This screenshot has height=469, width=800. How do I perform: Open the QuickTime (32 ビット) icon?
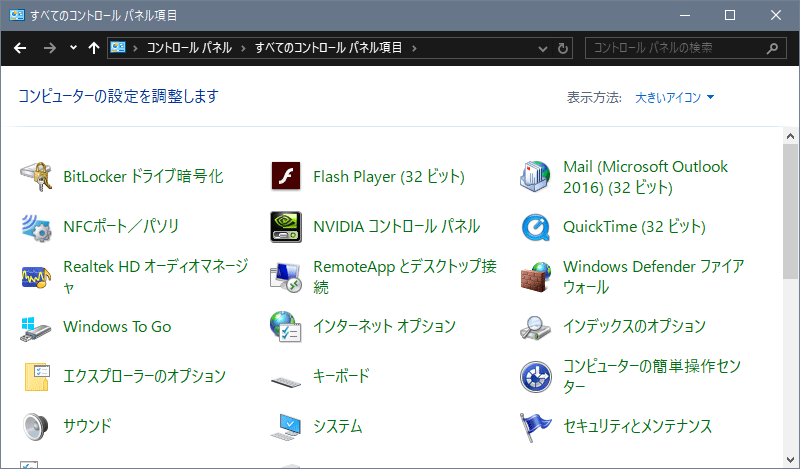tap(536, 227)
